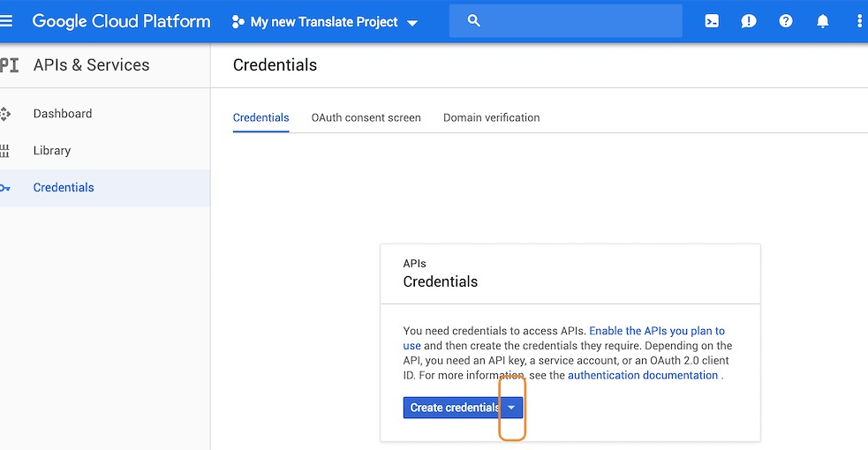Follow the authentication documentation link
868x450 pixels.
pos(643,376)
